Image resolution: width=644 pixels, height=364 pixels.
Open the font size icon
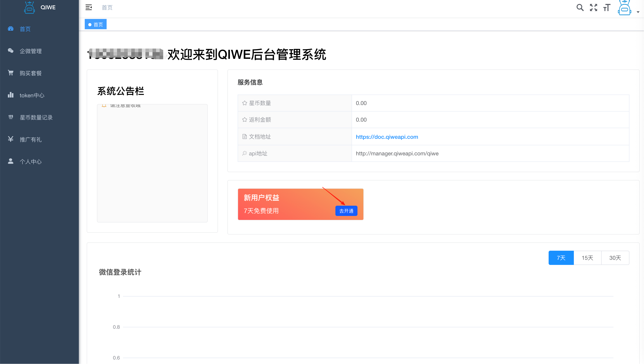coord(607,8)
